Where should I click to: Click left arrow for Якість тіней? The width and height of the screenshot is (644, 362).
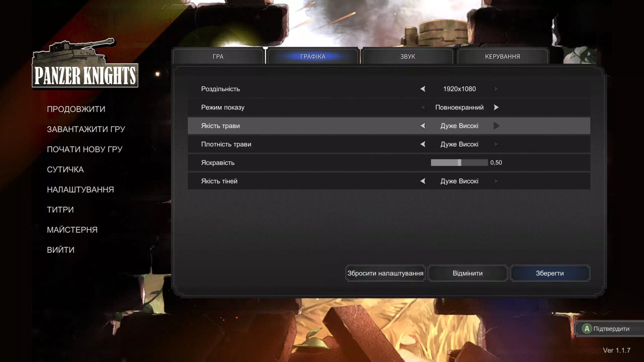pyautogui.click(x=423, y=181)
